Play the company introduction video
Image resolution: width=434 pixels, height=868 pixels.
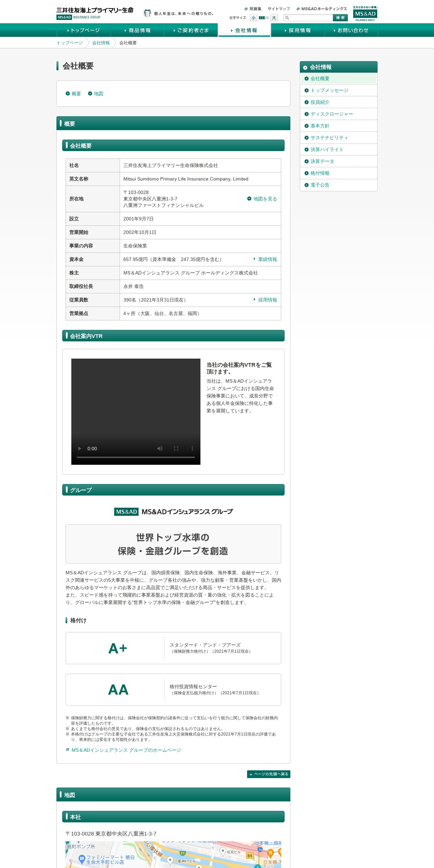coord(80,449)
